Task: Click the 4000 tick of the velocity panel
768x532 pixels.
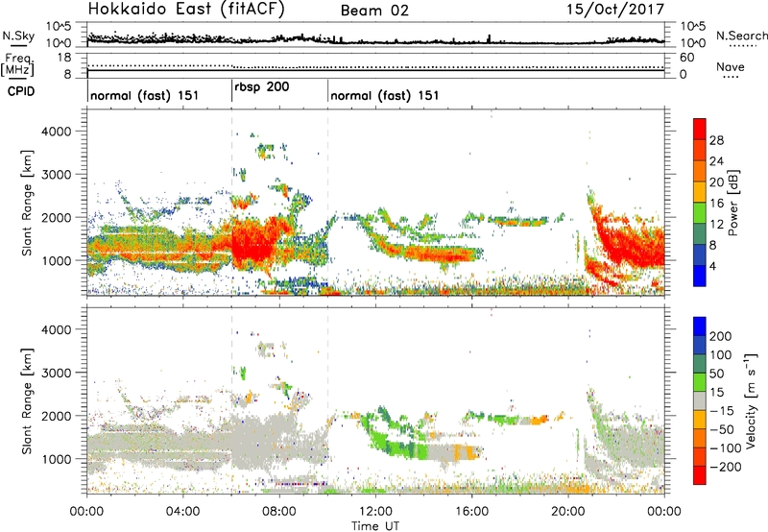Action: point(56,329)
